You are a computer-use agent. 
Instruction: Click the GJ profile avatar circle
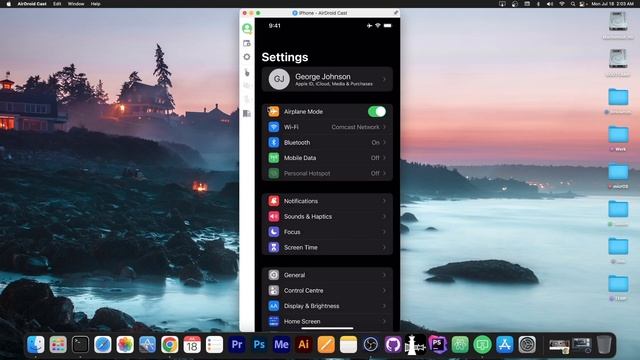point(279,79)
